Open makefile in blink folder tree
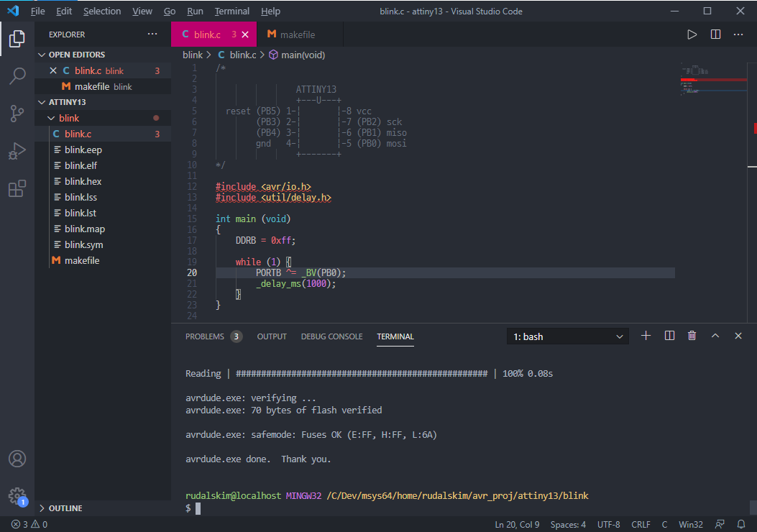Viewport: 757px width, 532px height. pos(103,261)
